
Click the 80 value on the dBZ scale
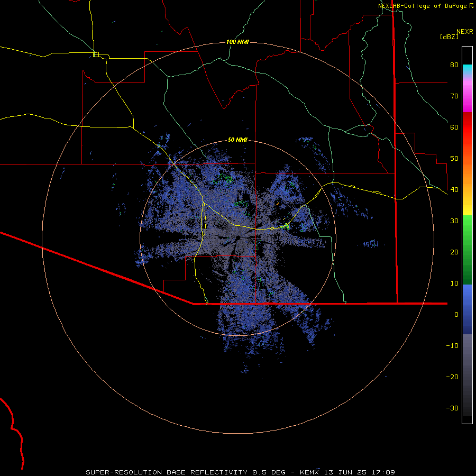[454, 65]
